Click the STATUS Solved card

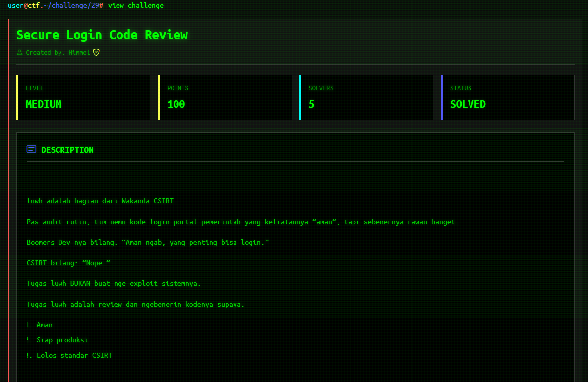pos(508,97)
